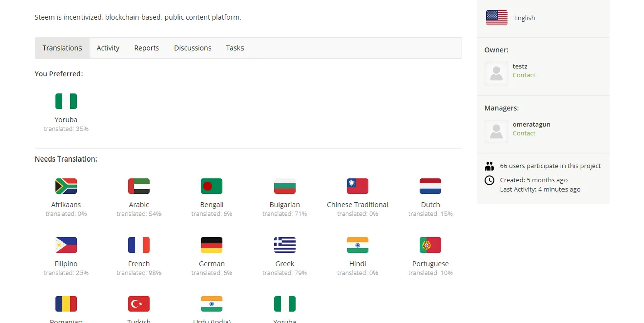Image resolution: width=644 pixels, height=323 pixels.
Task: Click the Dutch flag icon
Action: [x=430, y=186]
